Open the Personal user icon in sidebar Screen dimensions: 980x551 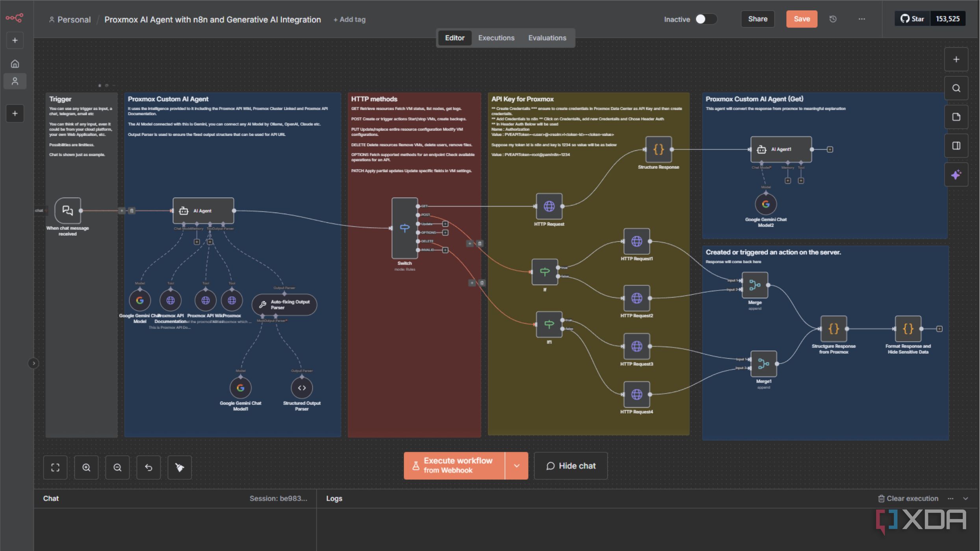pos(15,81)
